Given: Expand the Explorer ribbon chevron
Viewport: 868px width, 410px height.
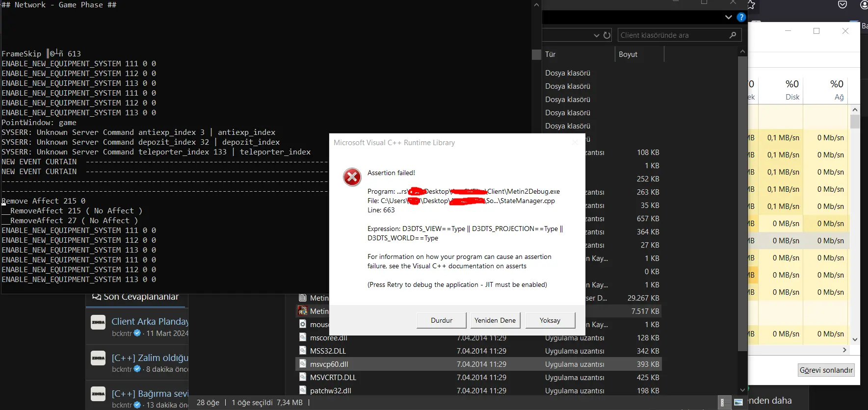Looking at the screenshot, I should pyautogui.click(x=728, y=17).
